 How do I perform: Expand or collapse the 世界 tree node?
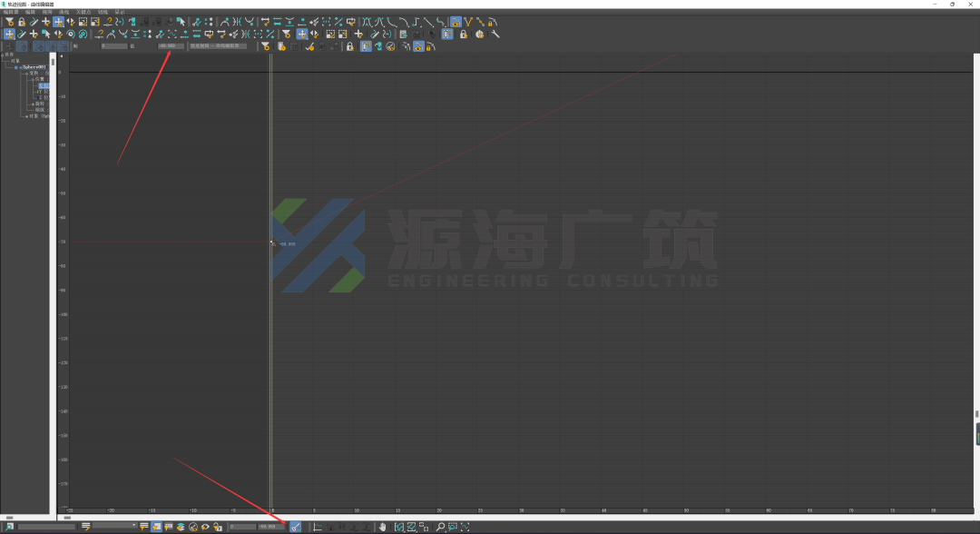coord(3,55)
